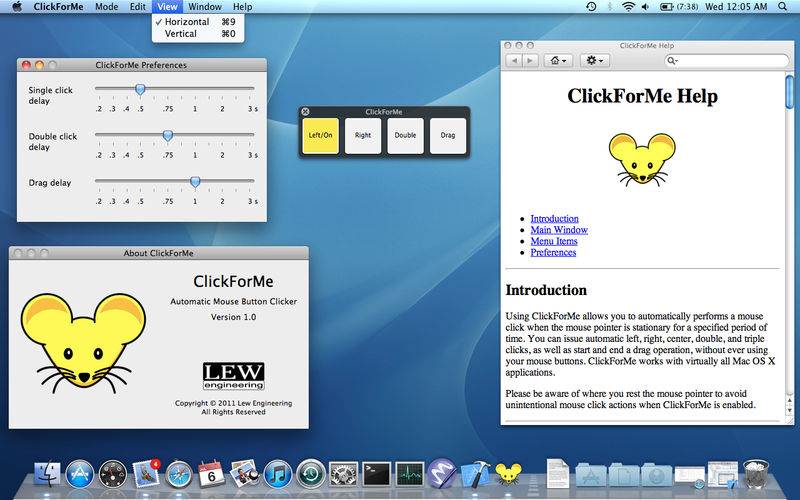The height and width of the screenshot is (500, 800).
Task: Click the Drag delay slider knob
Action: click(195, 182)
